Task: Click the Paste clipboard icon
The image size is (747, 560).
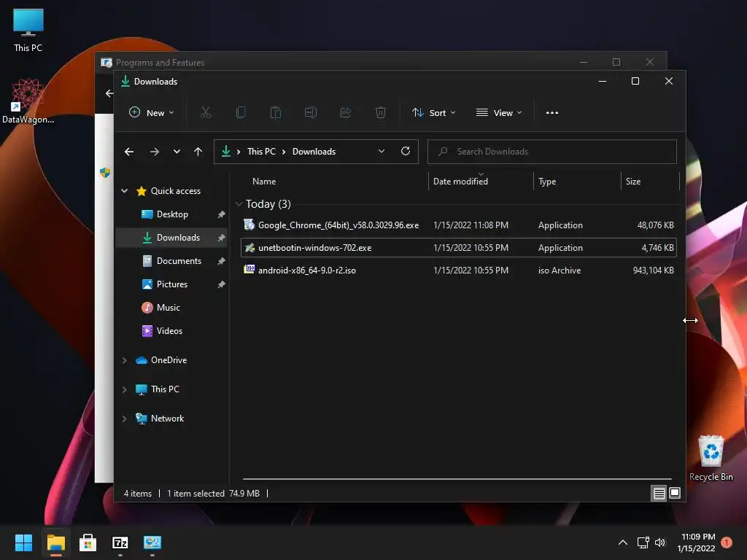Action: pos(275,112)
